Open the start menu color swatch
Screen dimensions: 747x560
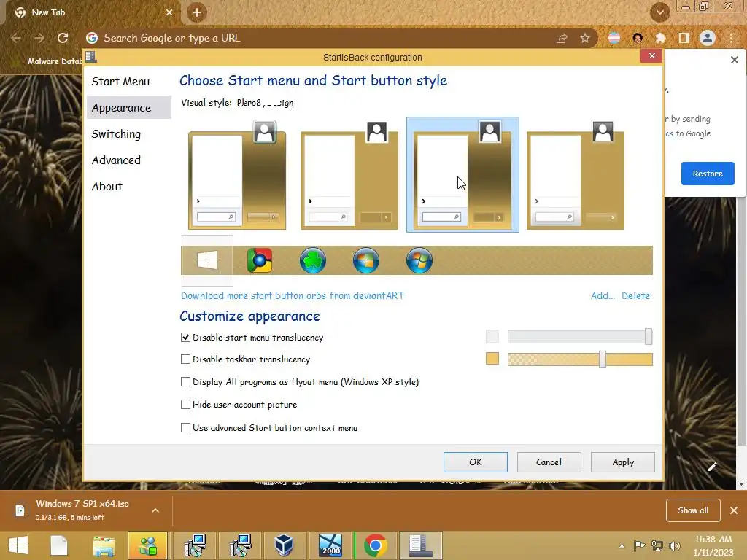(492, 336)
